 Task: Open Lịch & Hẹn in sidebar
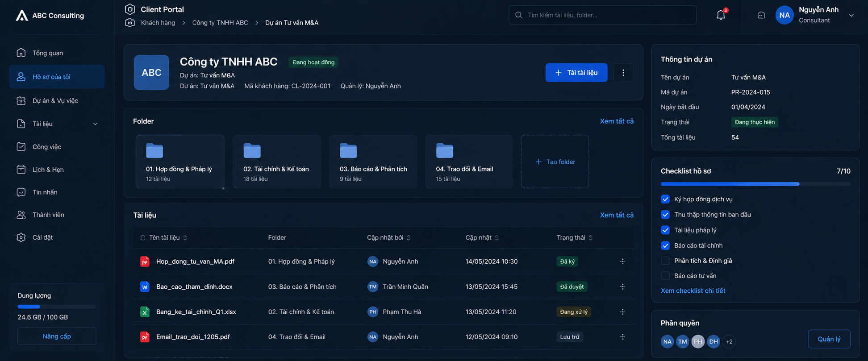click(x=57, y=170)
